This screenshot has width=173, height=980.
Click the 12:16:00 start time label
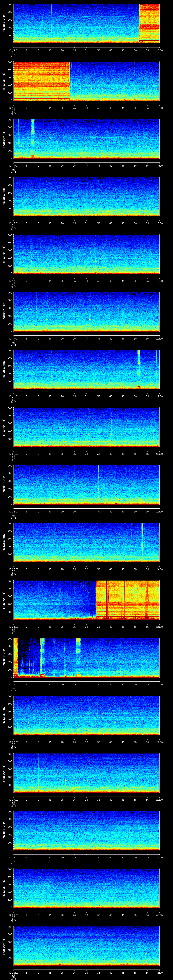click(x=13, y=166)
